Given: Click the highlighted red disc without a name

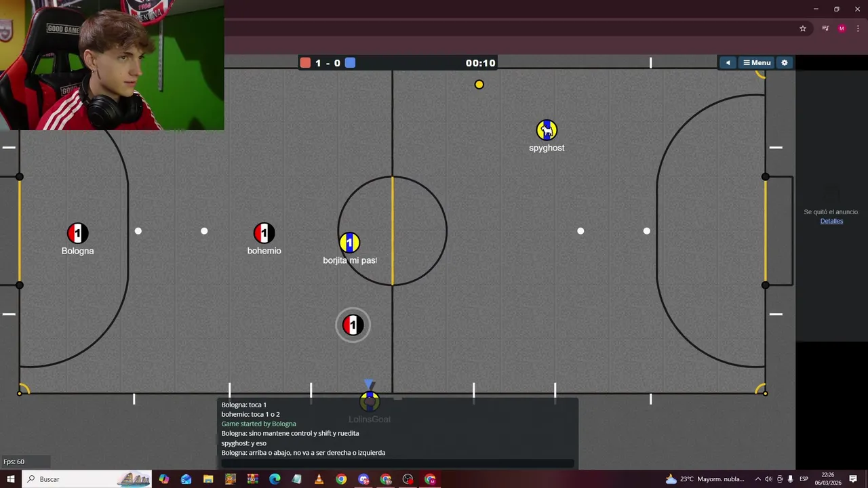Looking at the screenshot, I should (353, 325).
